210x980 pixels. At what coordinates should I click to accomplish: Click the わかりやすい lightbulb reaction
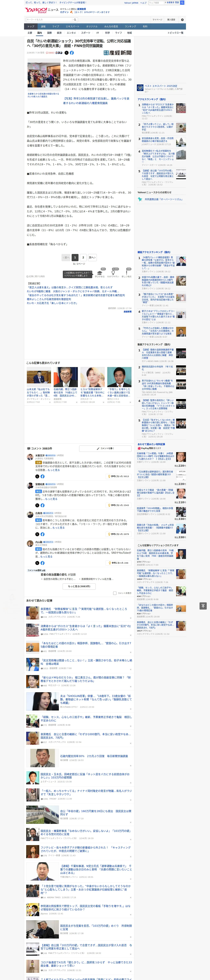(113, 272)
